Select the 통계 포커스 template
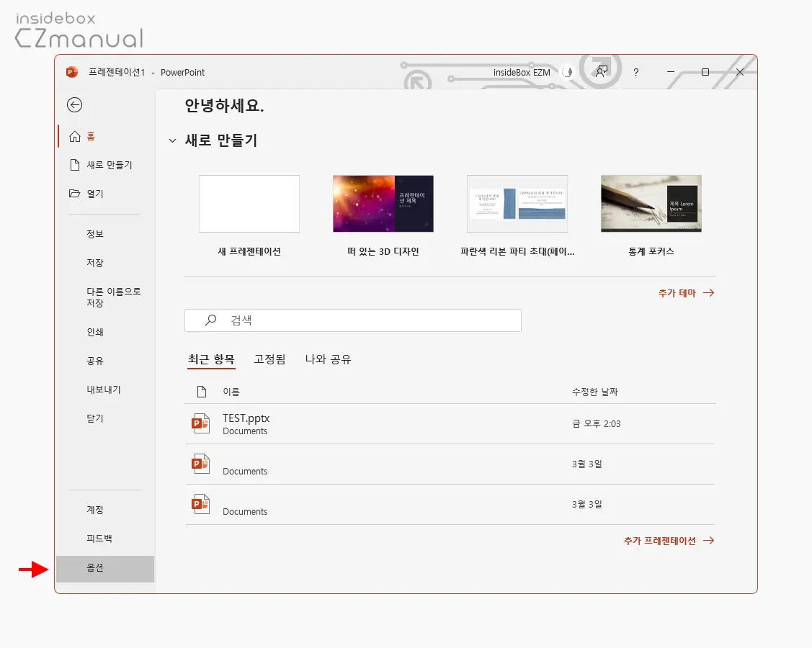This screenshot has width=812, height=648. tap(651, 216)
